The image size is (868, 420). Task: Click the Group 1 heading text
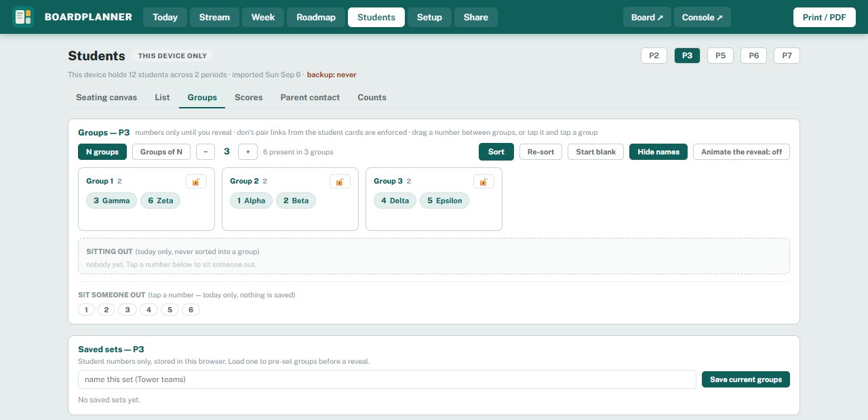tap(100, 181)
